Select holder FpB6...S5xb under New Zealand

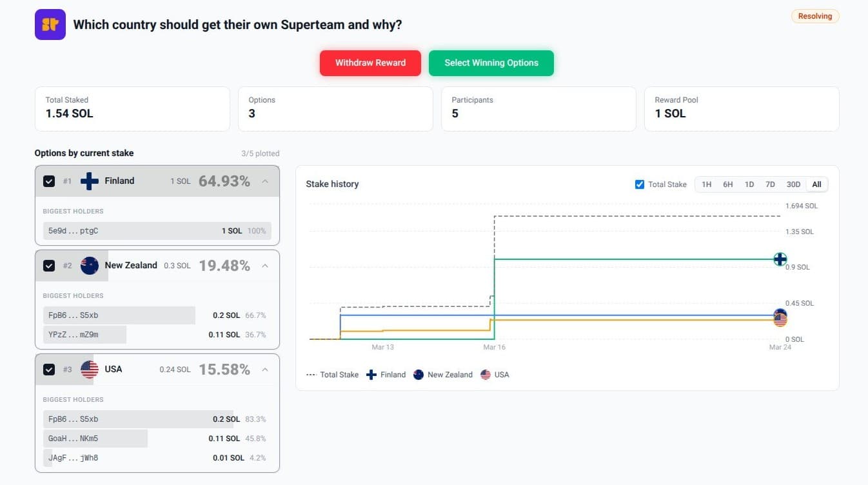coord(73,315)
